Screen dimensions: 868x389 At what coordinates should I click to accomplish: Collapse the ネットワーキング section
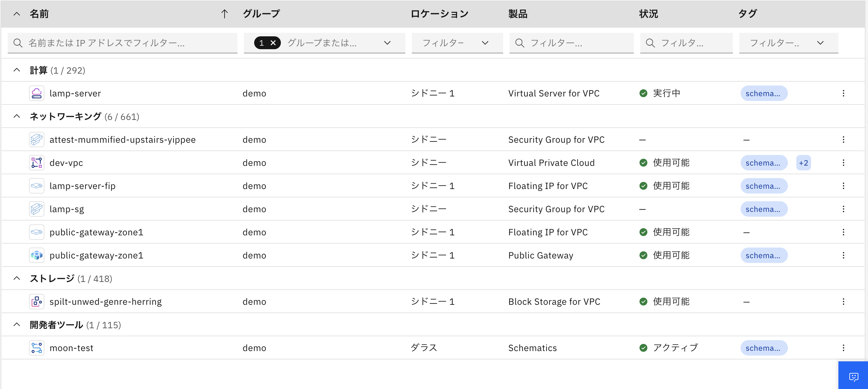(16, 116)
